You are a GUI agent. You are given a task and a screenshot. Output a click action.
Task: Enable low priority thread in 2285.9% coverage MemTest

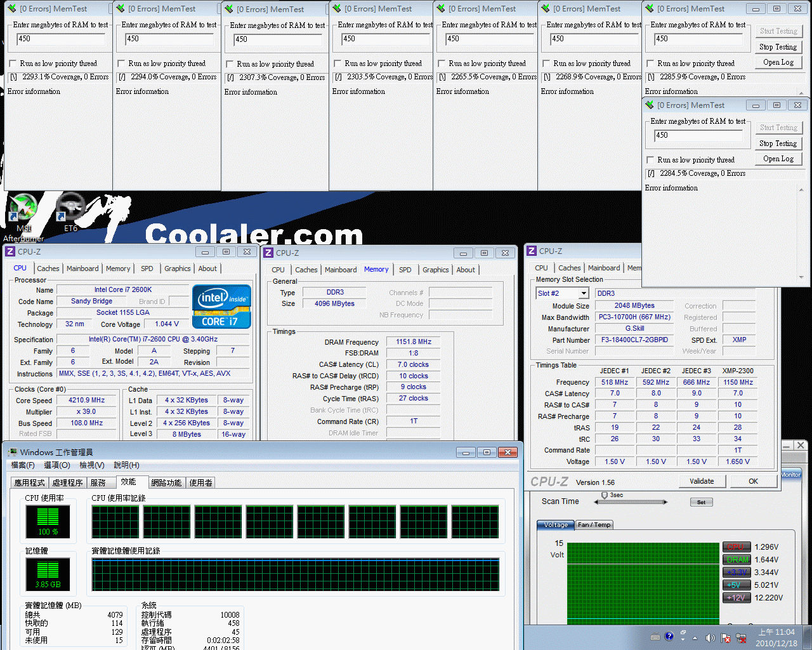coord(650,63)
